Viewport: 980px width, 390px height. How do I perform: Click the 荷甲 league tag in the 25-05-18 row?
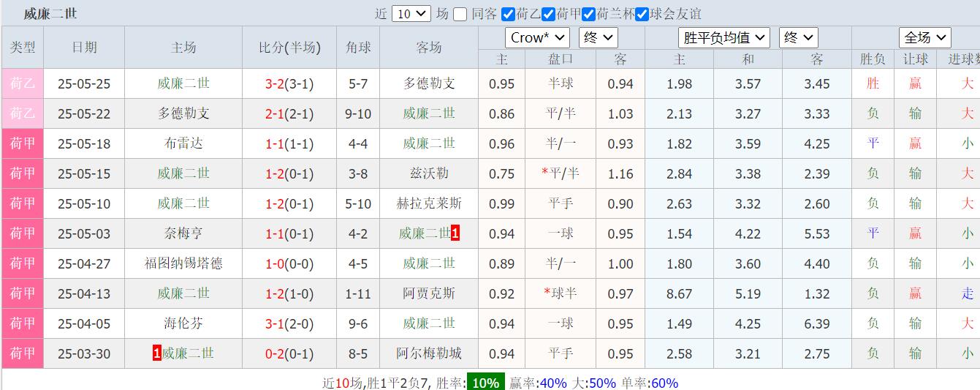click(x=23, y=143)
